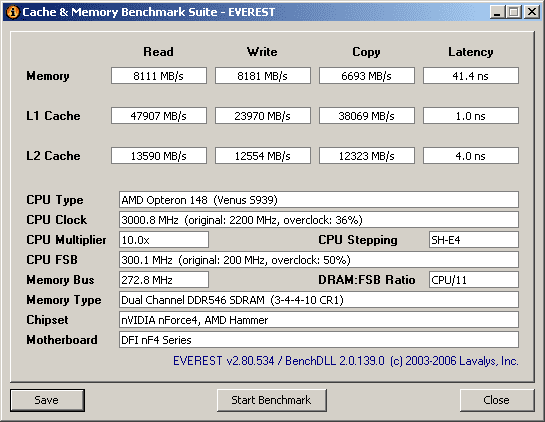The width and height of the screenshot is (545, 422).
Task: Click the title bar X icon
Action: tap(531, 12)
